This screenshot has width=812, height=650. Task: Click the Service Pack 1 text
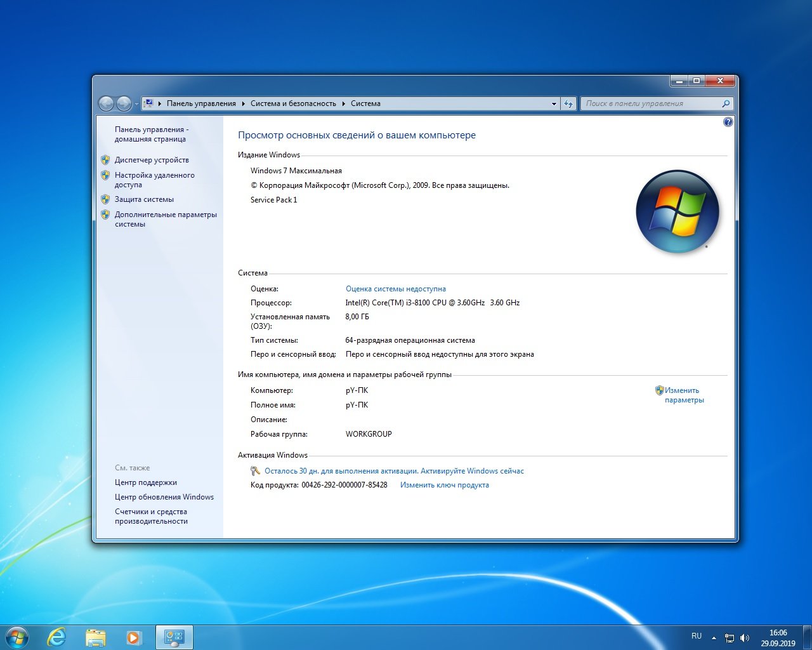(x=273, y=200)
